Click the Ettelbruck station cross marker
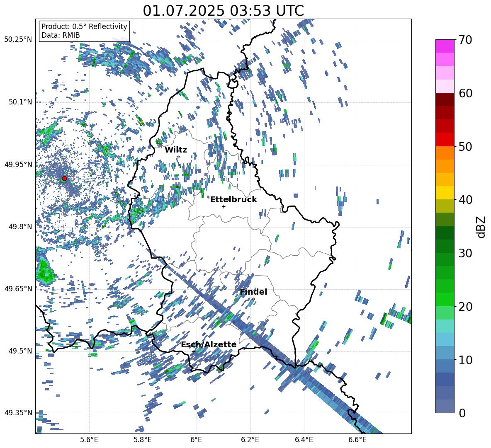The height and width of the screenshot is (448, 491). (224, 206)
